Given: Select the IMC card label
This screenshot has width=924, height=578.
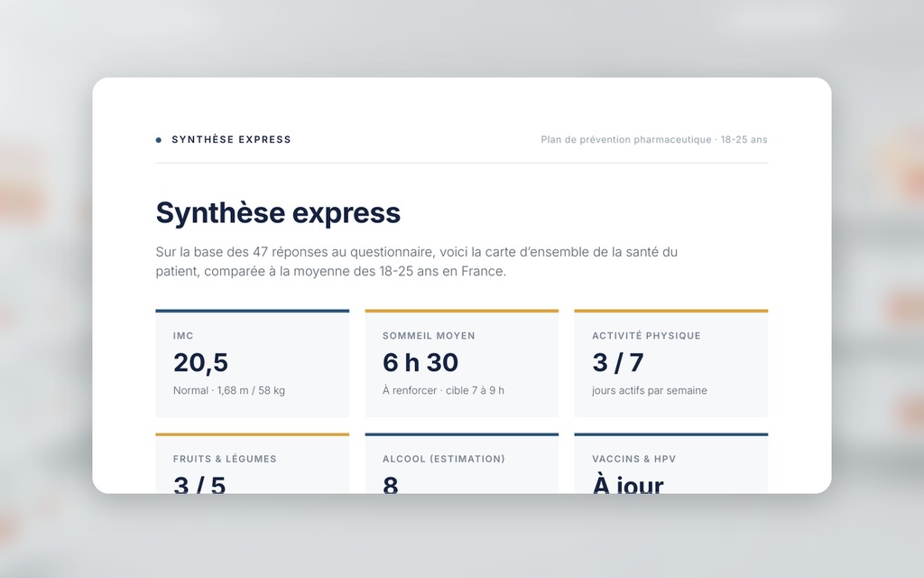Looking at the screenshot, I should (x=183, y=336).
